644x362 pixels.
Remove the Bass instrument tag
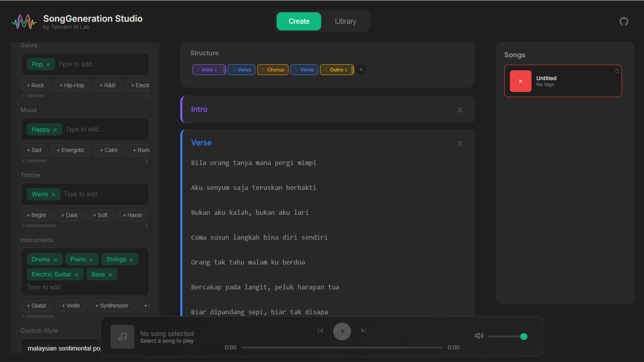pos(110,275)
